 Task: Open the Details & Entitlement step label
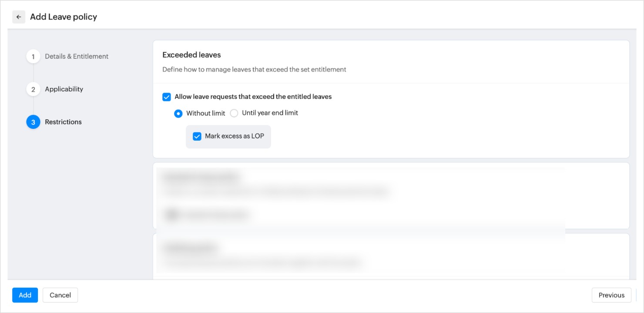[x=77, y=57]
